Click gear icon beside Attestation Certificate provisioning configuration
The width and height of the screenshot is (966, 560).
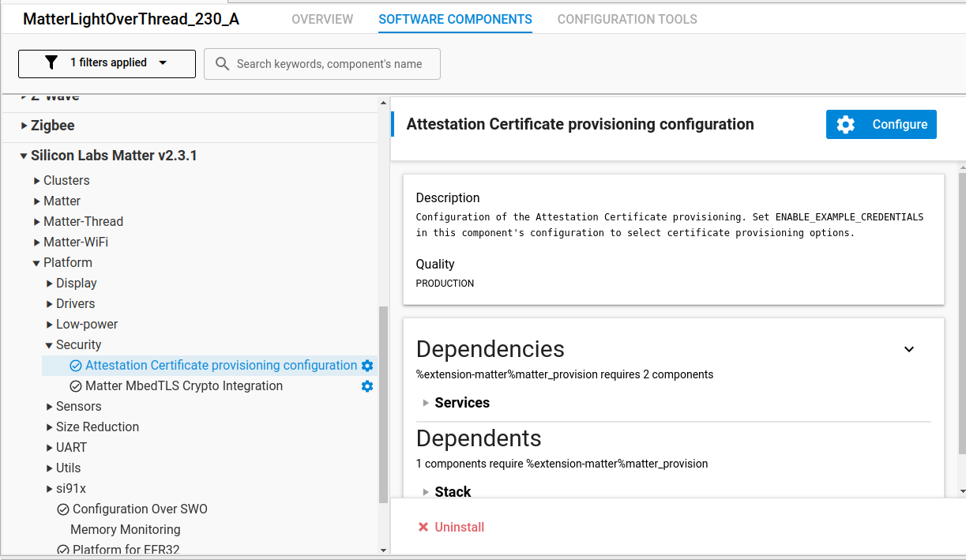click(x=367, y=366)
